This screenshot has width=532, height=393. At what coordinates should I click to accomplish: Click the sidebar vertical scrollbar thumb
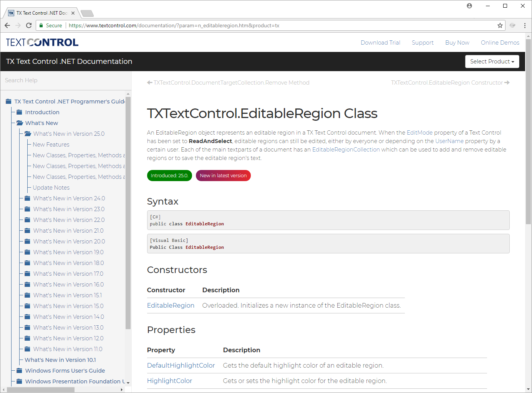coord(128,213)
